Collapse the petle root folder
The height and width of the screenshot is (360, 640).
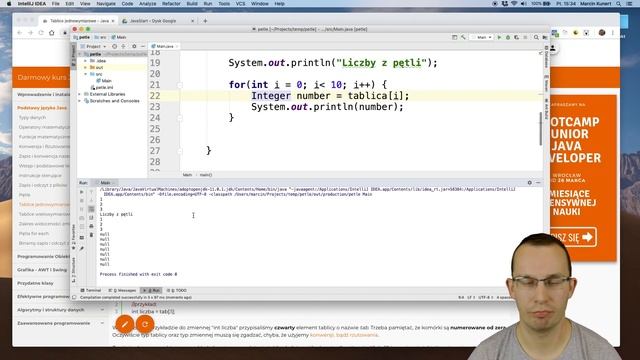80,54
